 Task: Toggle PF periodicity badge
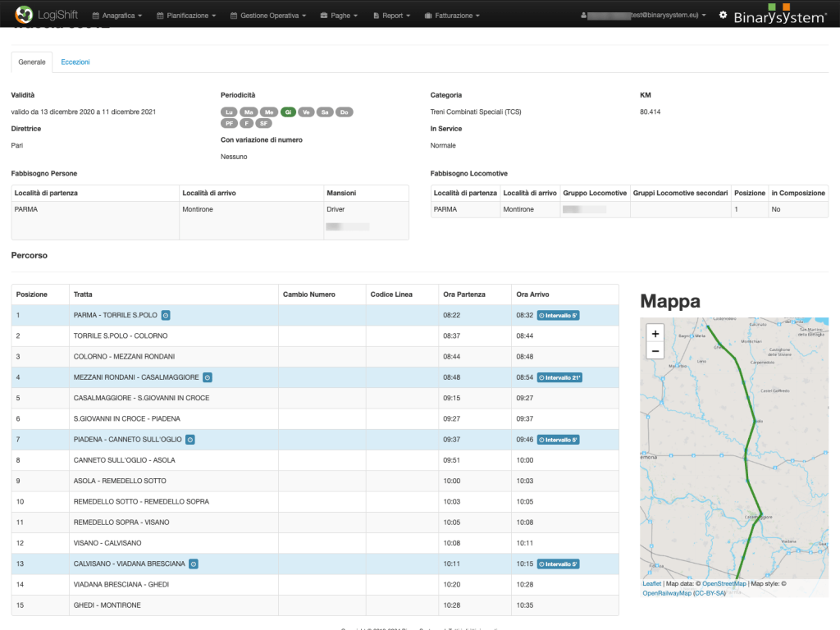[x=229, y=123]
